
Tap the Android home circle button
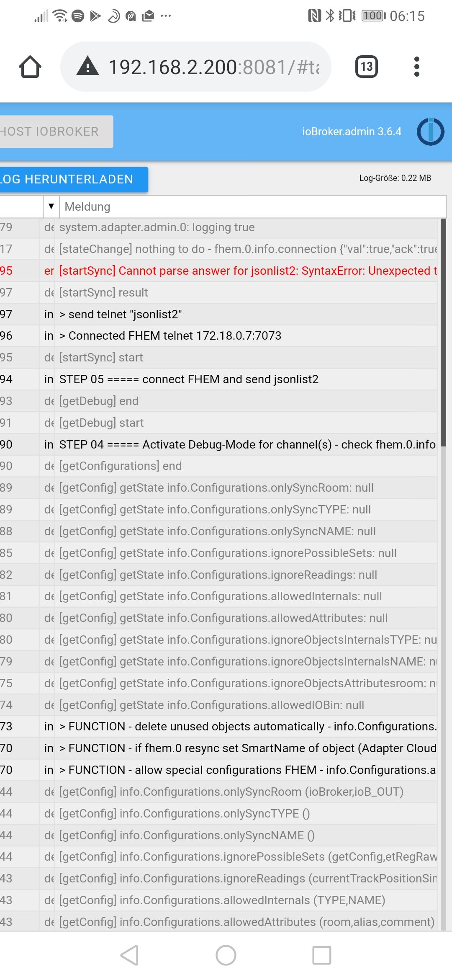(226, 955)
